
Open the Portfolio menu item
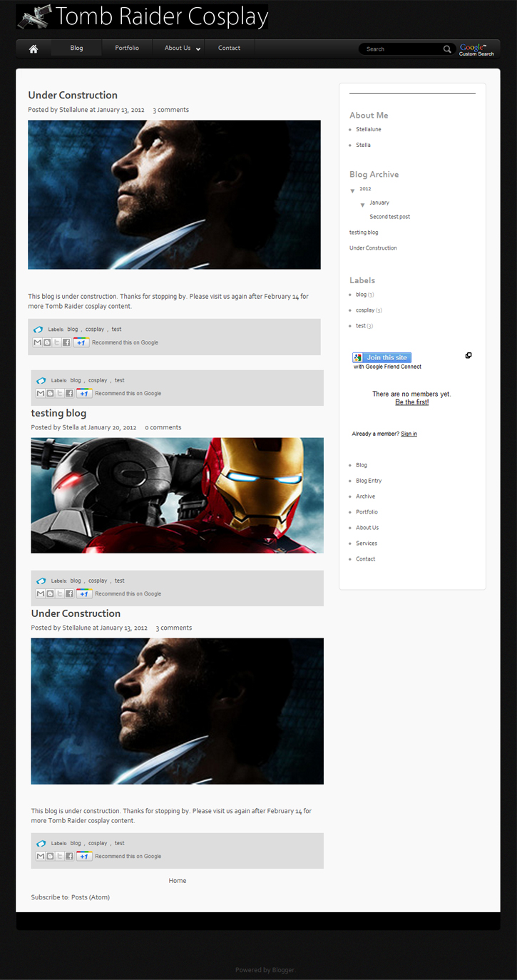tap(127, 49)
